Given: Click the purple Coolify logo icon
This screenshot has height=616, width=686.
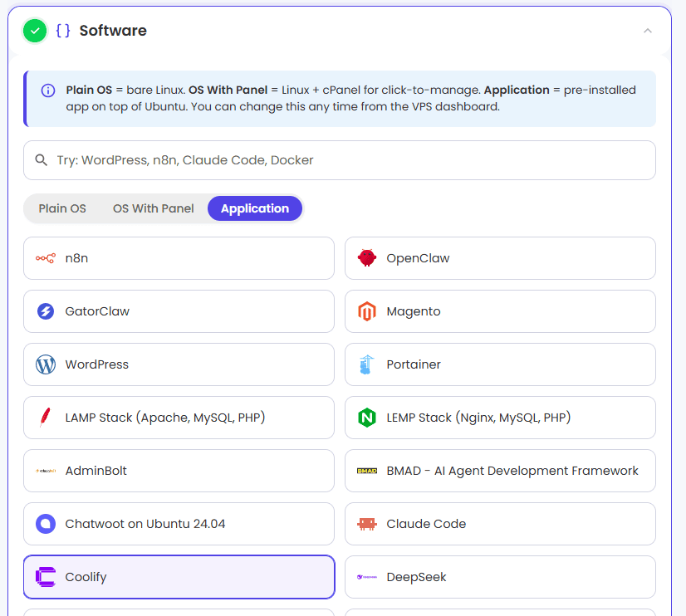Looking at the screenshot, I should [x=46, y=577].
